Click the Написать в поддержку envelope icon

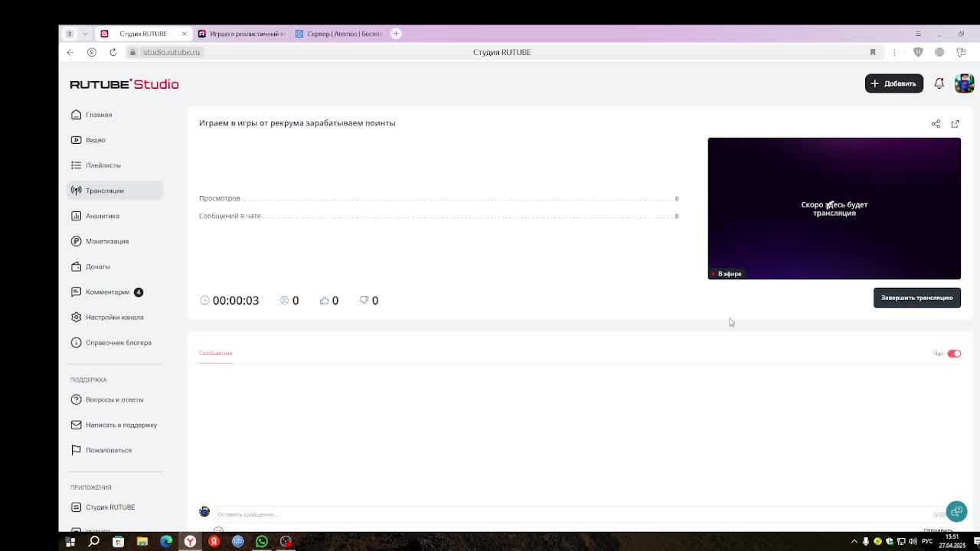[x=76, y=425]
